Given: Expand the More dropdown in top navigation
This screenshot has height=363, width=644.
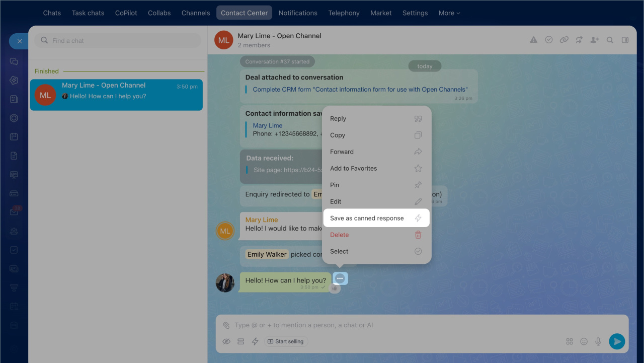Looking at the screenshot, I should pyautogui.click(x=449, y=13).
